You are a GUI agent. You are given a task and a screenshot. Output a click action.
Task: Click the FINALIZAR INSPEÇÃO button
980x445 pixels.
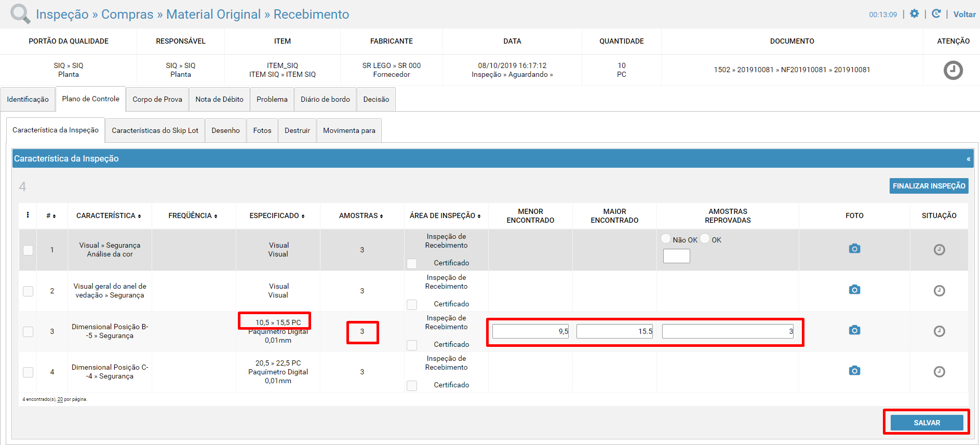(x=929, y=186)
